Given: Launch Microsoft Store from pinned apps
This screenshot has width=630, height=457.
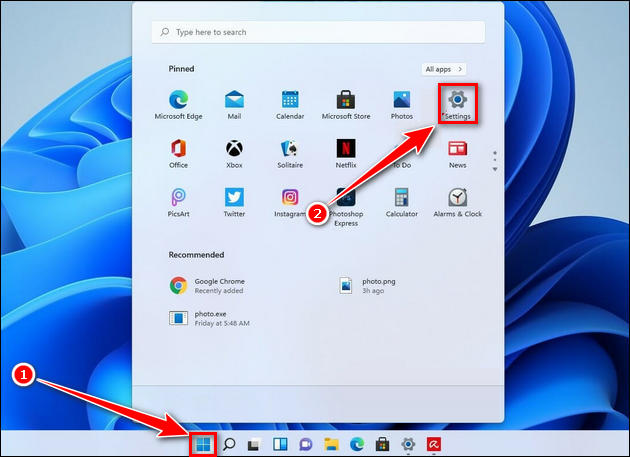Looking at the screenshot, I should [346, 105].
